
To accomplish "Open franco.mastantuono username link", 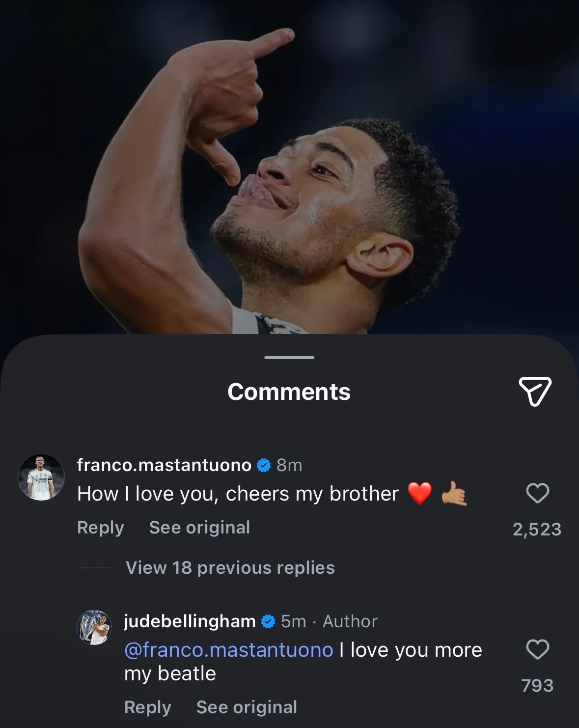I will [x=164, y=465].
